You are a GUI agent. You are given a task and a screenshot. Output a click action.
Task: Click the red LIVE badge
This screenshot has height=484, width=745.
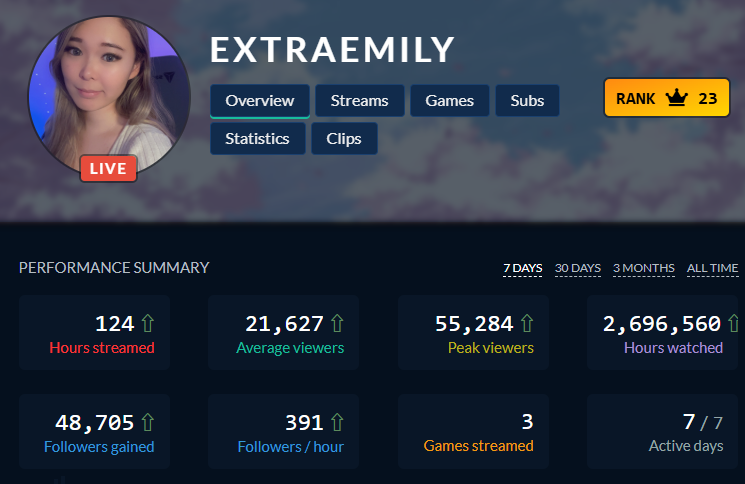click(108, 168)
